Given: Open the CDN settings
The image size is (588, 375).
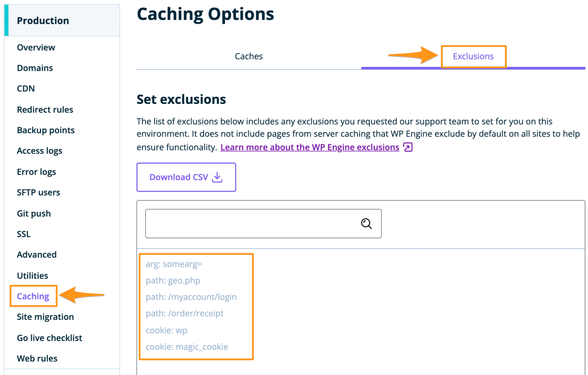Looking at the screenshot, I should (x=25, y=88).
